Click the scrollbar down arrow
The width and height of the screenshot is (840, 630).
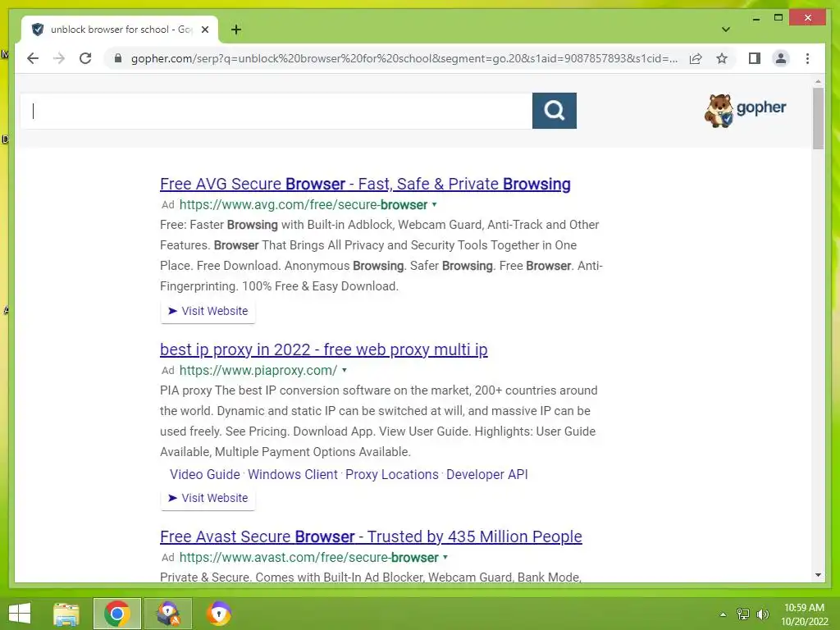[x=818, y=575]
